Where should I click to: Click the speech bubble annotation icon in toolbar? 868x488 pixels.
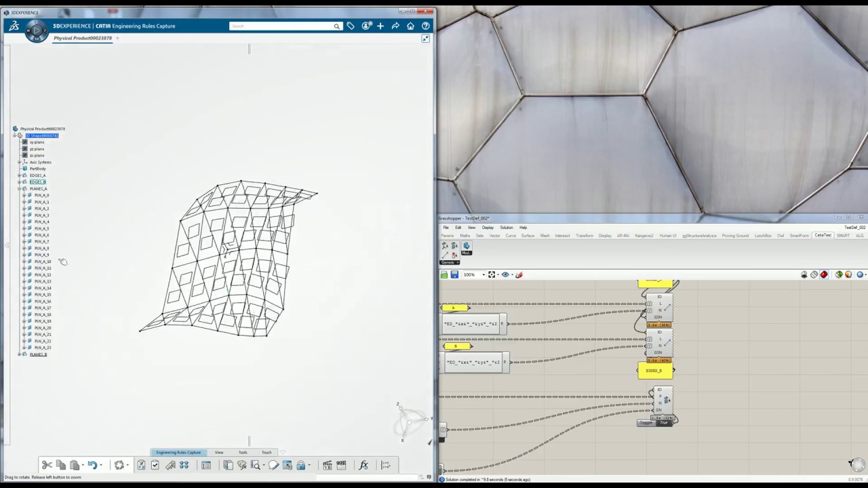pyautogui.click(x=273, y=465)
